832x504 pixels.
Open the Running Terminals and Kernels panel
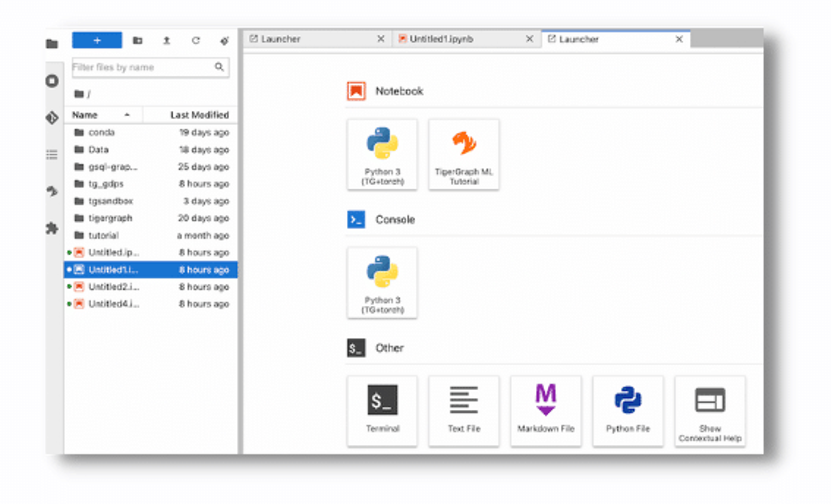tap(52, 81)
